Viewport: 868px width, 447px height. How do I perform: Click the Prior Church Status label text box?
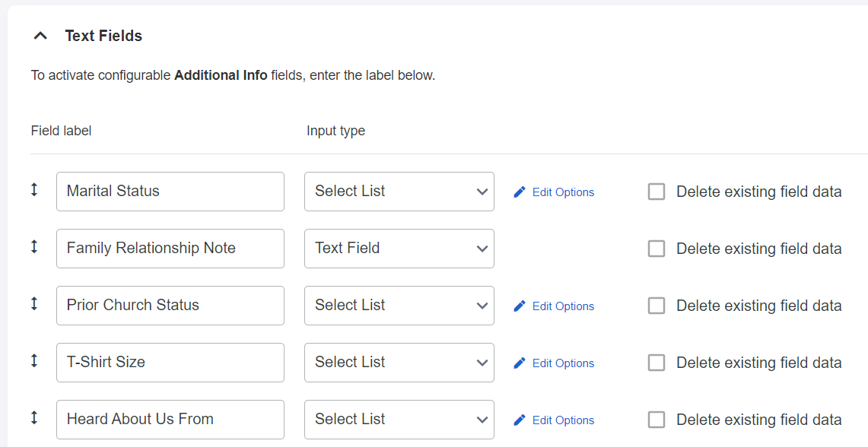[170, 306]
